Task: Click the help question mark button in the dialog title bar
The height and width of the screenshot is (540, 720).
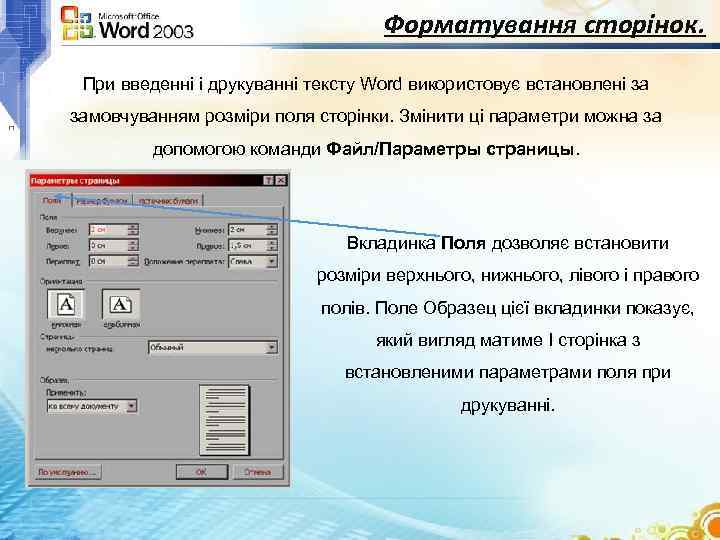Action: (x=269, y=180)
